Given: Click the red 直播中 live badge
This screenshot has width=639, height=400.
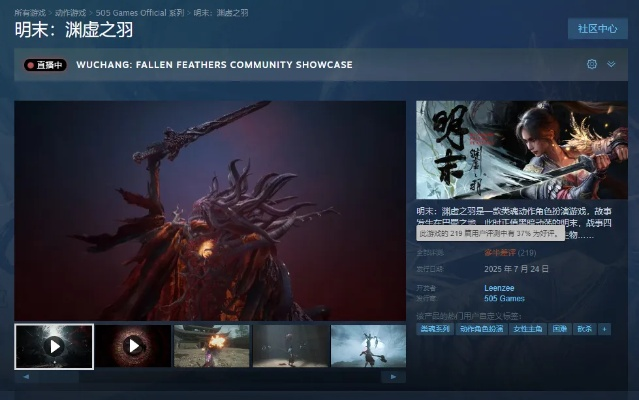Looking at the screenshot, I should [x=45, y=65].
